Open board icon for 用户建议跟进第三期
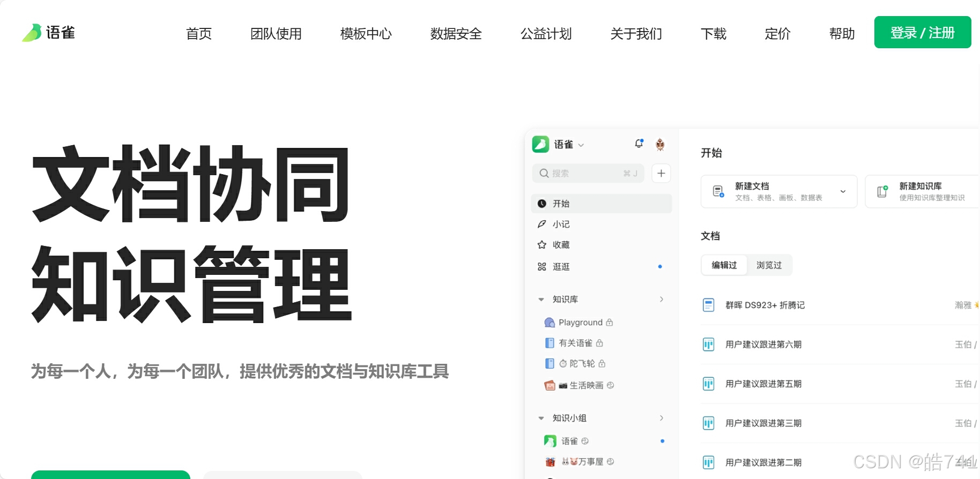This screenshot has height=479, width=980. (709, 423)
